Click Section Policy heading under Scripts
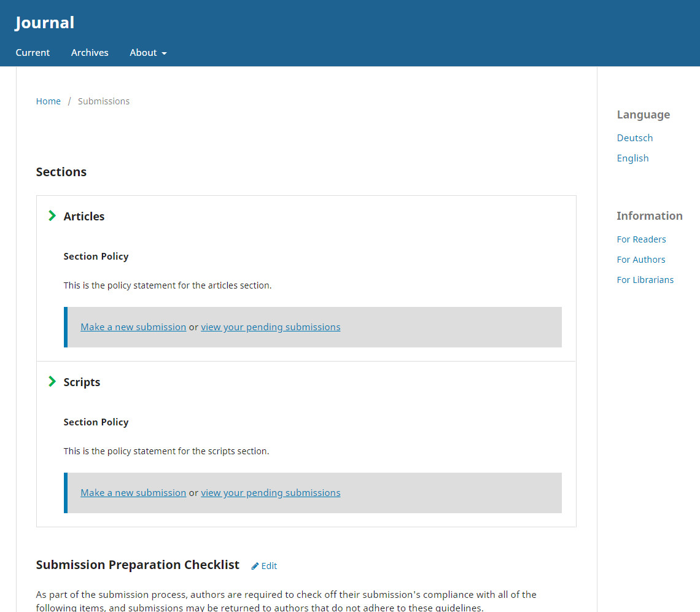700x612 pixels. [x=96, y=422]
